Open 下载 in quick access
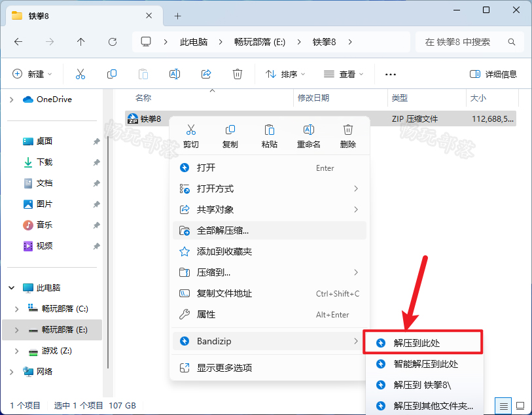 point(38,162)
